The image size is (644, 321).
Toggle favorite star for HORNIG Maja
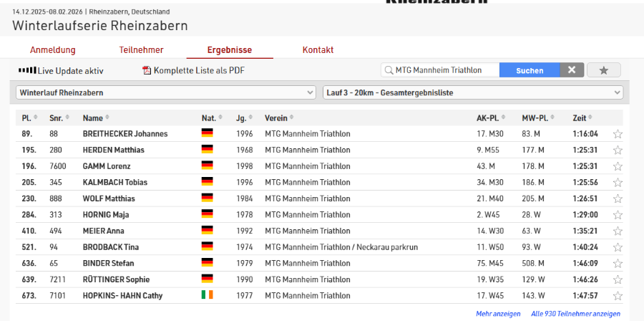[618, 215]
